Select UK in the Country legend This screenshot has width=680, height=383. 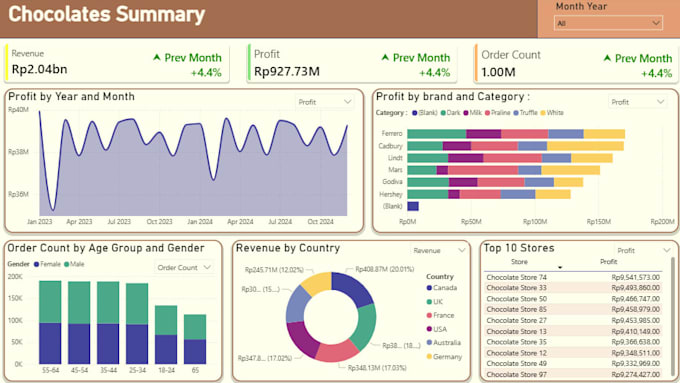[435, 301]
